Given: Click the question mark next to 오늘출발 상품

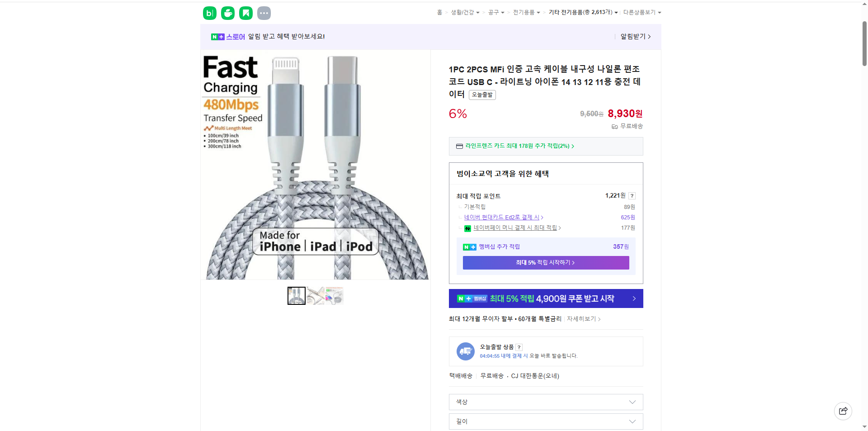Looking at the screenshot, I should (x=519, y=347).
